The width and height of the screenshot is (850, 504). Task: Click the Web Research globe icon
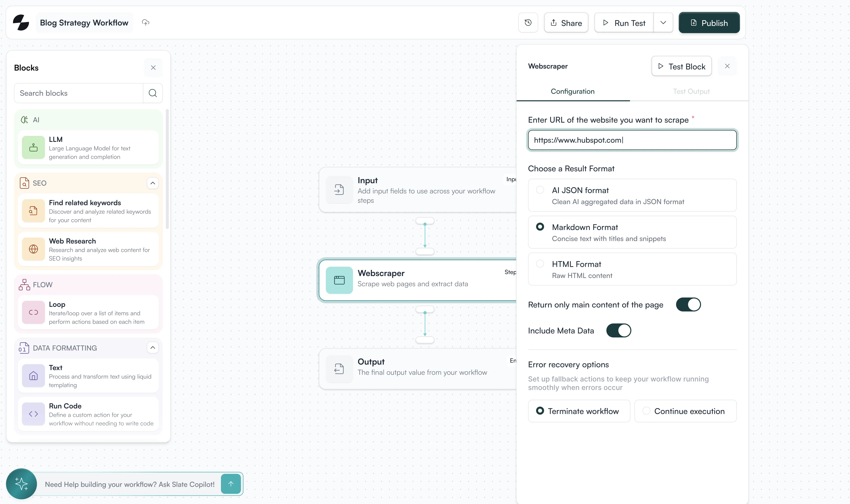33,249
